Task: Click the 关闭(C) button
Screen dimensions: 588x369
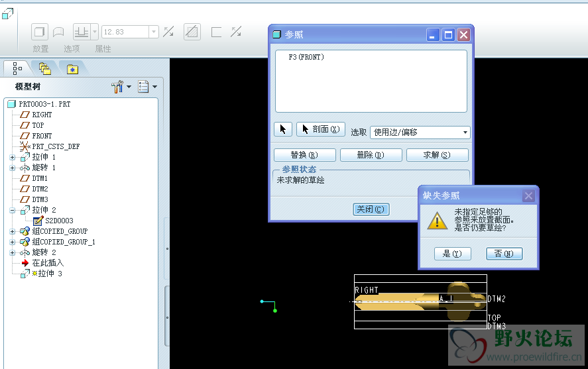Action: tap(371, 209)
